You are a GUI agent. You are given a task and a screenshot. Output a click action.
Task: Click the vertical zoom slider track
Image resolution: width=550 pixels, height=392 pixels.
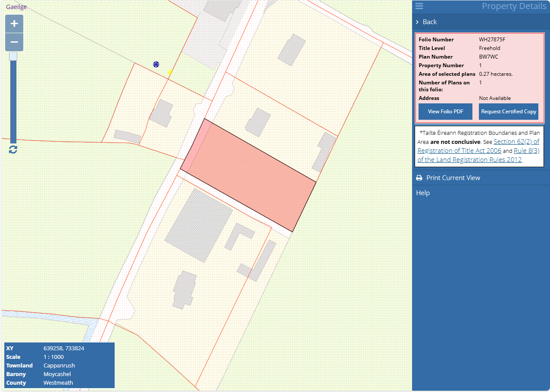[x=13, y=103]
